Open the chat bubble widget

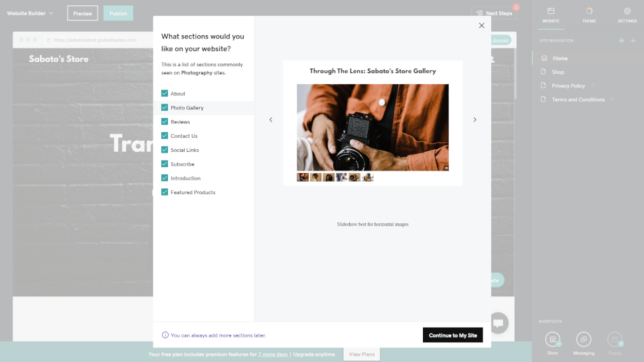click(x=499, y=323)
